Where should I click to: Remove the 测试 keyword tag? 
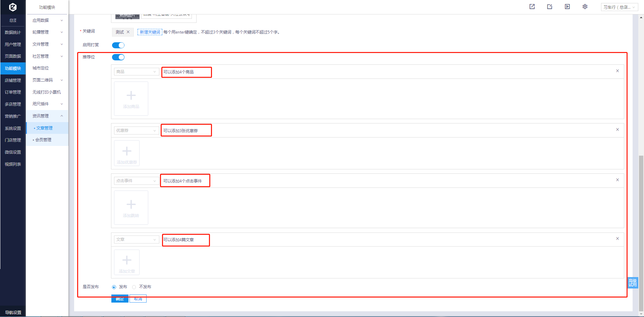[128, 32]
